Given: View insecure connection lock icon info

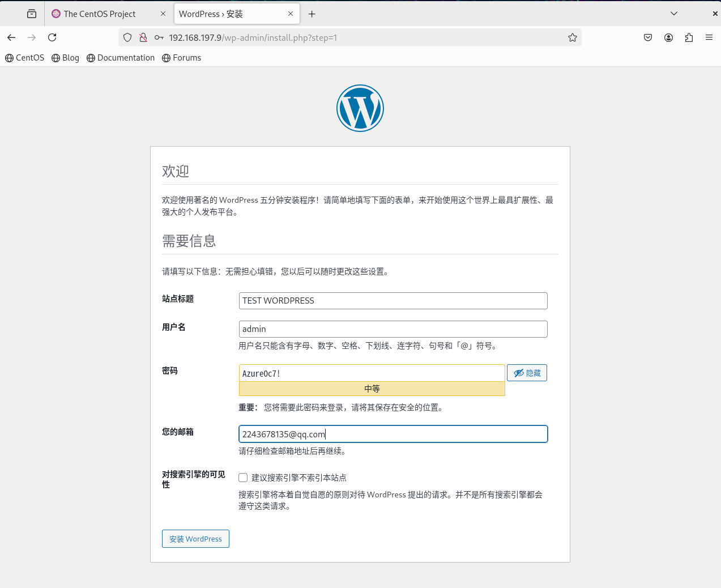Looking at the screenshot, I should 143,37.
